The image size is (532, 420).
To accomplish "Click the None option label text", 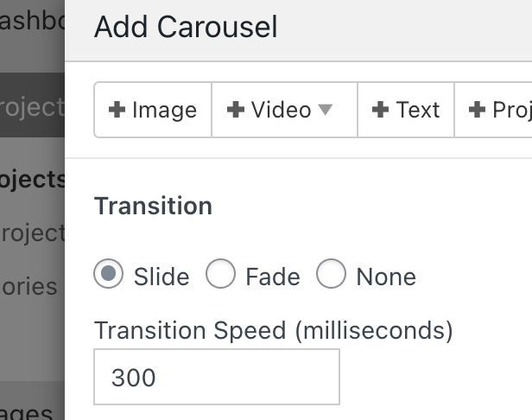I will 386,277.
